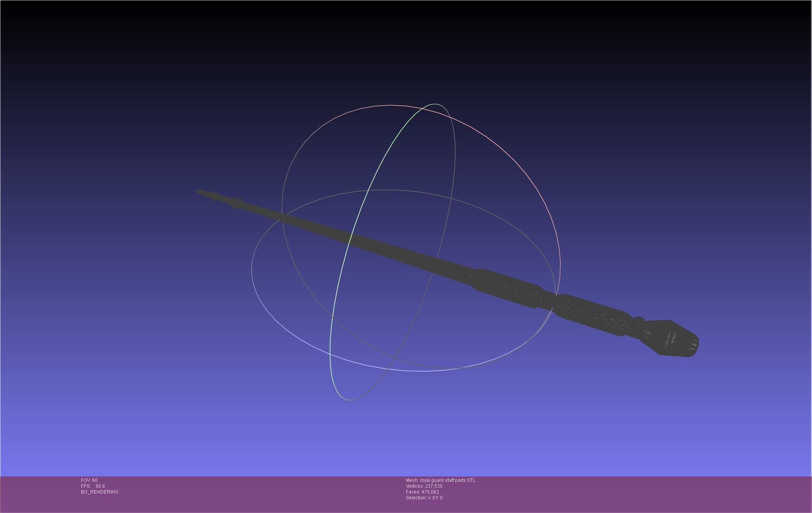Click bottom of the green trackball circle
Viewport: 812px width, 513px height.
[x=349, y=400]
